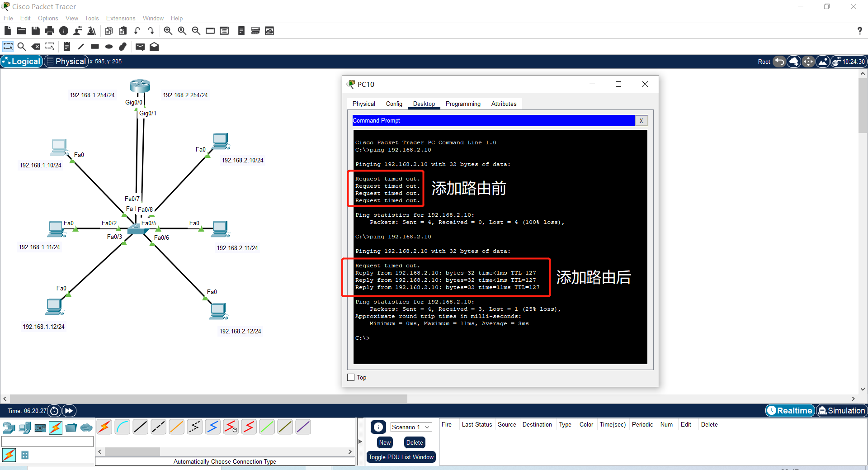Pick the Copper Cross-Over dashed cable

pos(159,427)
